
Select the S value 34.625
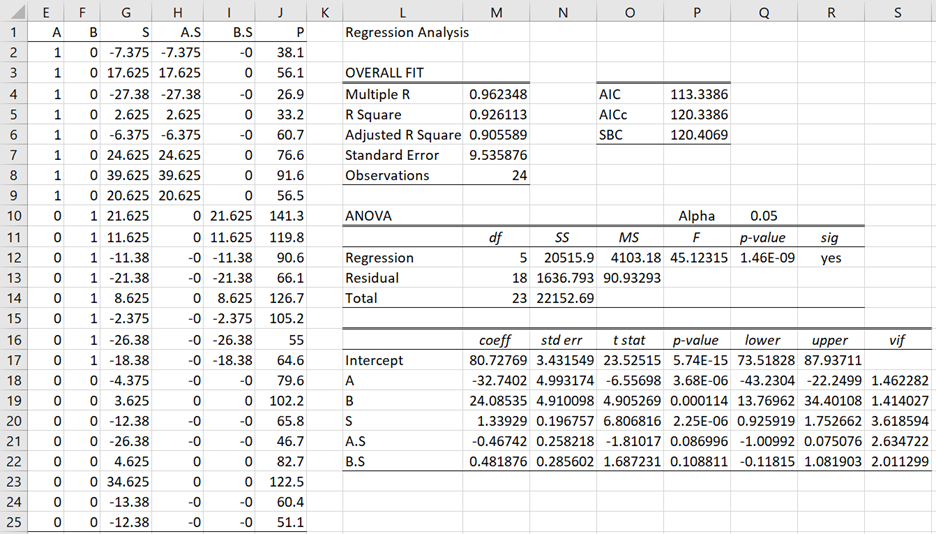point(128,482)
